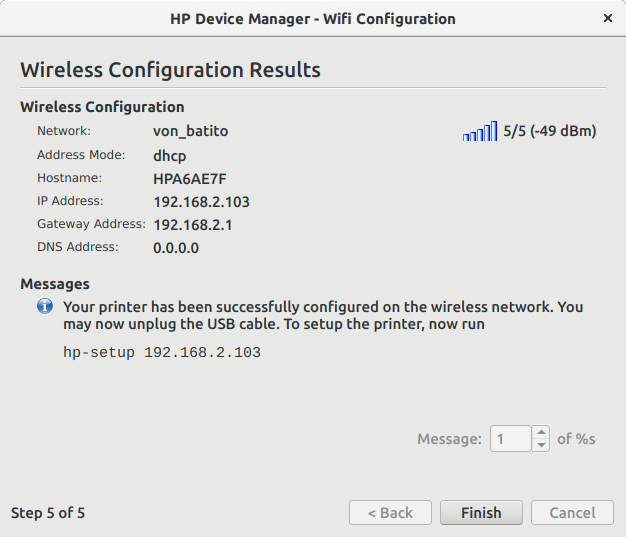Click the Step 5 of 5 label
The image size is (626, 537).
(x=48, y=513)
